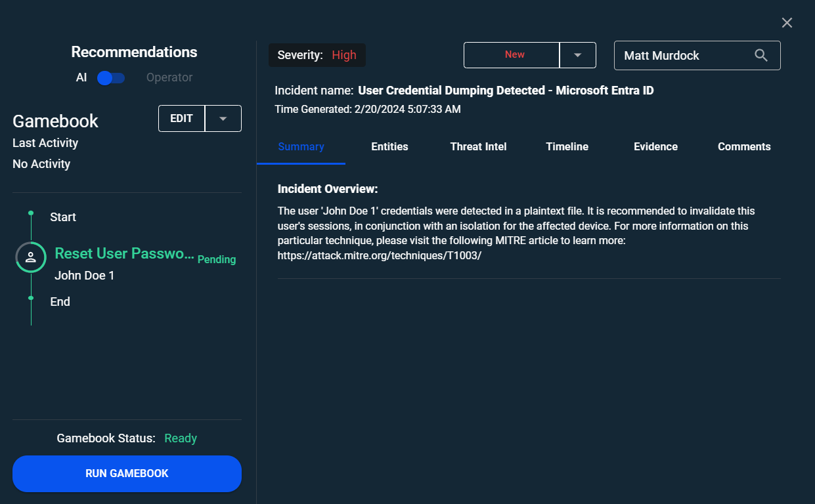Go to the Threat Intel tab
Viewport: 815px width, 504px height.
(x=478, y=147)
